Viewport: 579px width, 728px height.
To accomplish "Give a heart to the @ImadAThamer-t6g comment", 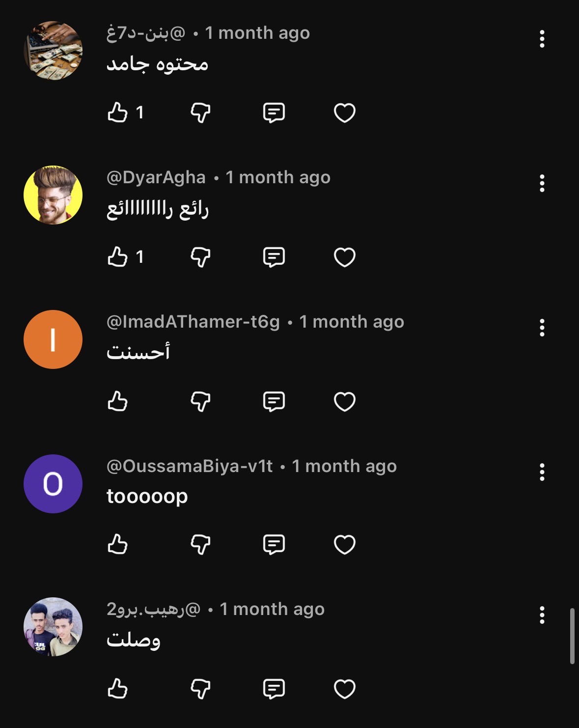I will (x=344, y=401).
